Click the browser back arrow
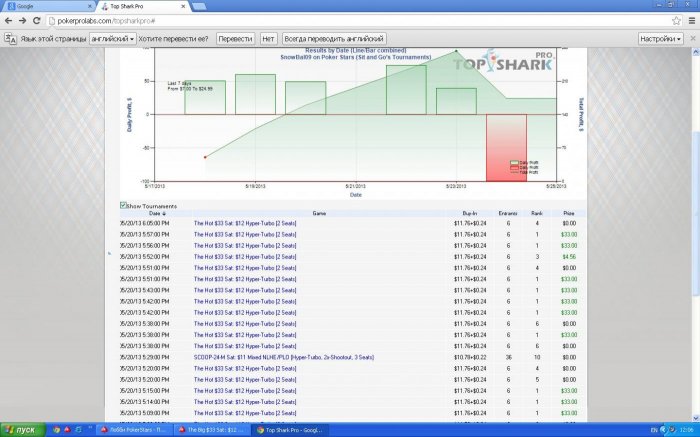The image size is (700, 437). 9,20
